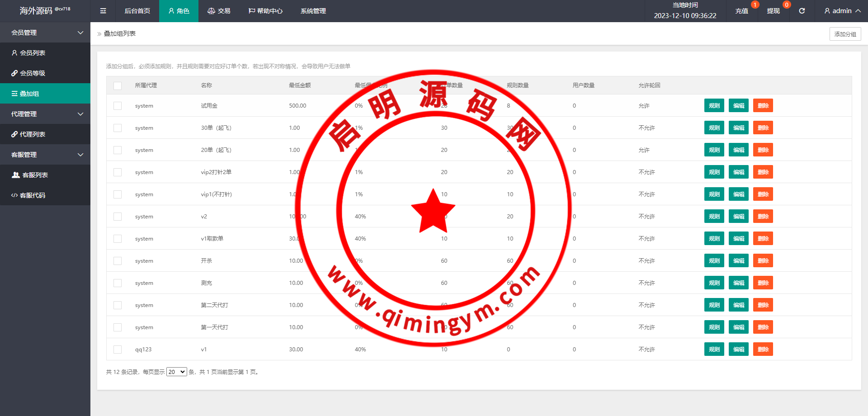Viewport: 868px width, 416px height.
Task: Collapse the 会员管理 sidebar section
Action: [45, 33]
